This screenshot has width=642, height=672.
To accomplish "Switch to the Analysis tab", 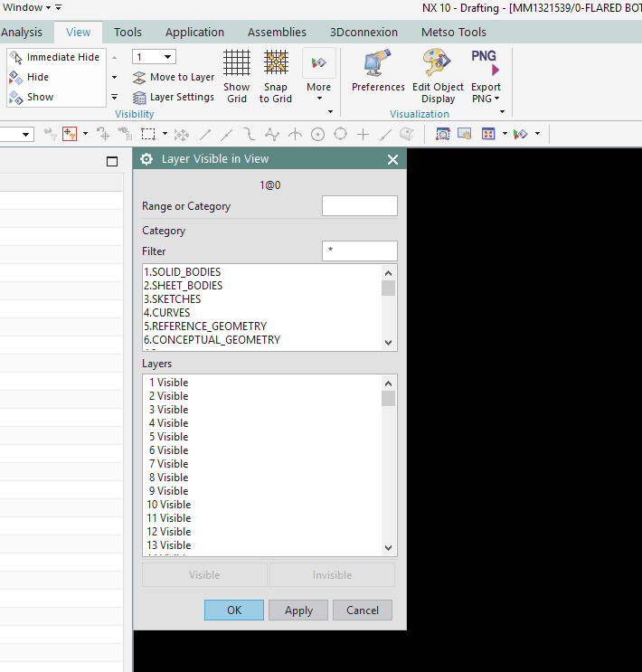I will [x=22, y=33].
